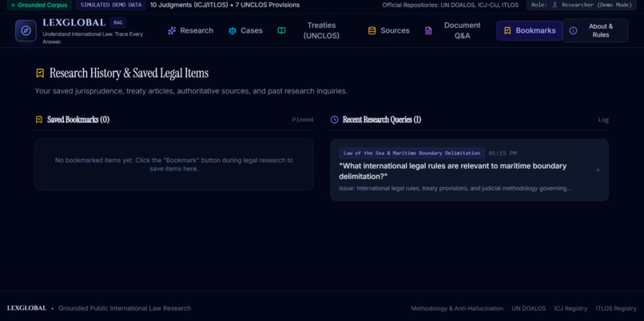The image size is (644, 321).
Task: Click the Log label
Action: (x=603, y=120)
